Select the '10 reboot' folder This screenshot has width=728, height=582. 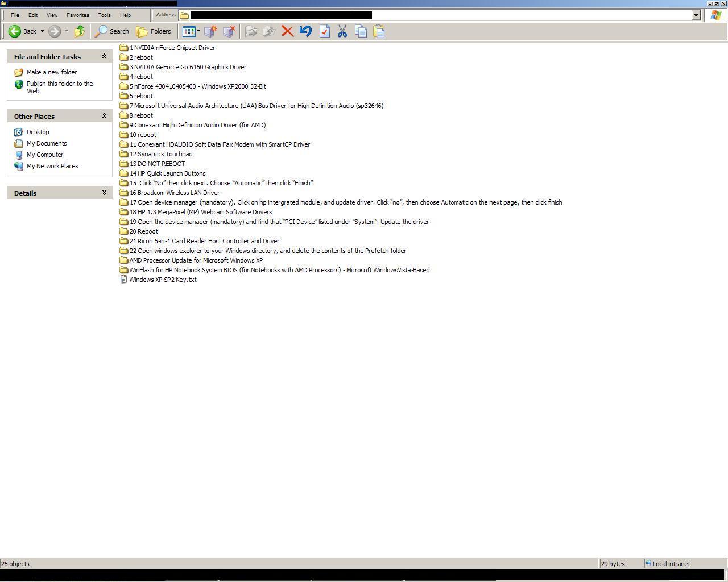(138, 135)
